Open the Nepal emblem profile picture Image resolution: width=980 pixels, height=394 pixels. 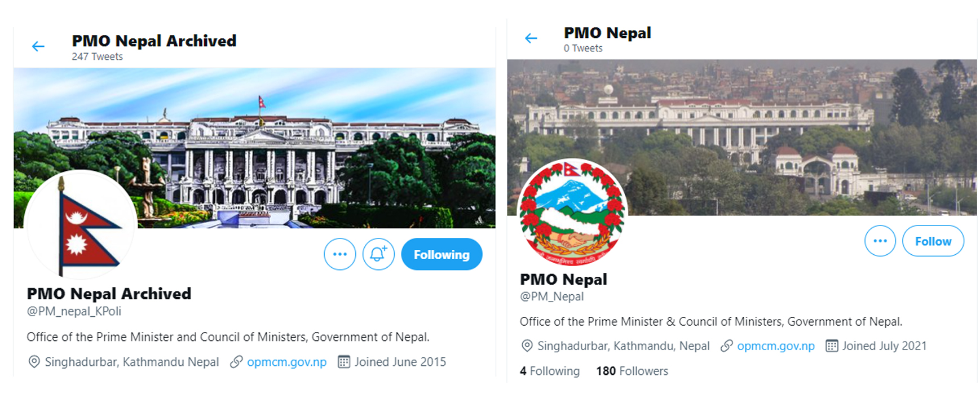click(x=572, y=213)
